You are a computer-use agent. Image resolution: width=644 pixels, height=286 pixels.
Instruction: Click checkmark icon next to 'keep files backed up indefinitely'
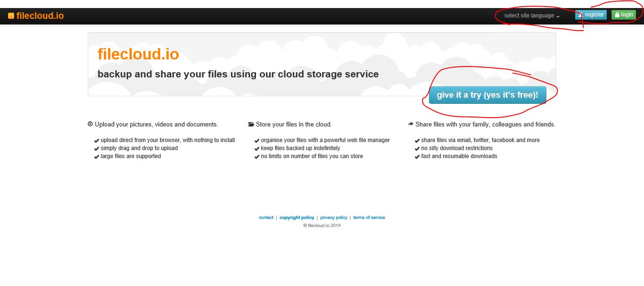click(x=257, y=149)
